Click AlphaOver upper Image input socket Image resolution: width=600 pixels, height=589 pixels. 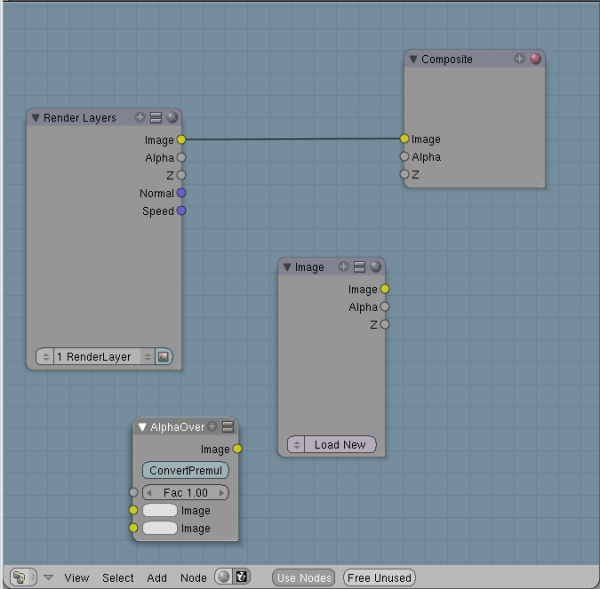pos(133,510)
